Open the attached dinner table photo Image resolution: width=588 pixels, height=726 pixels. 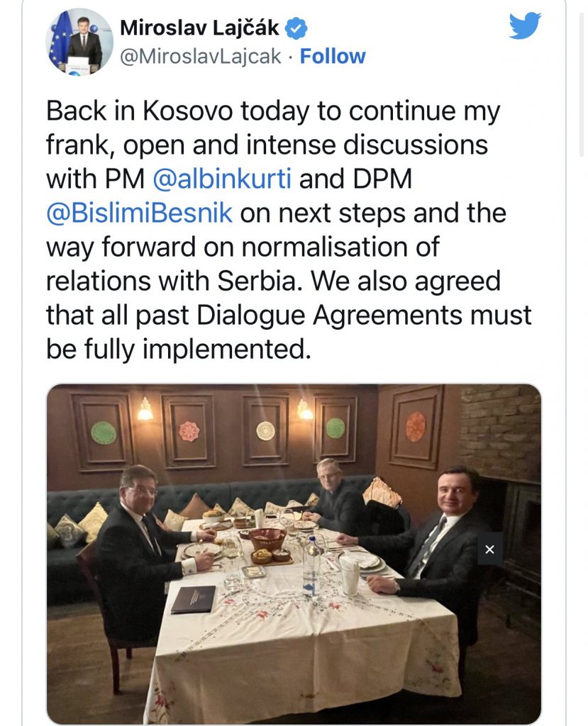tap(294, 553)
